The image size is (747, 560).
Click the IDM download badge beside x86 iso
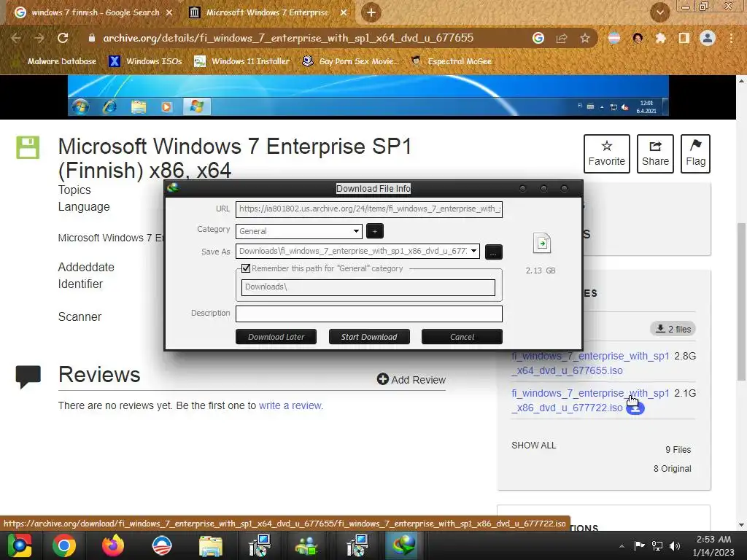click(635, 408)
